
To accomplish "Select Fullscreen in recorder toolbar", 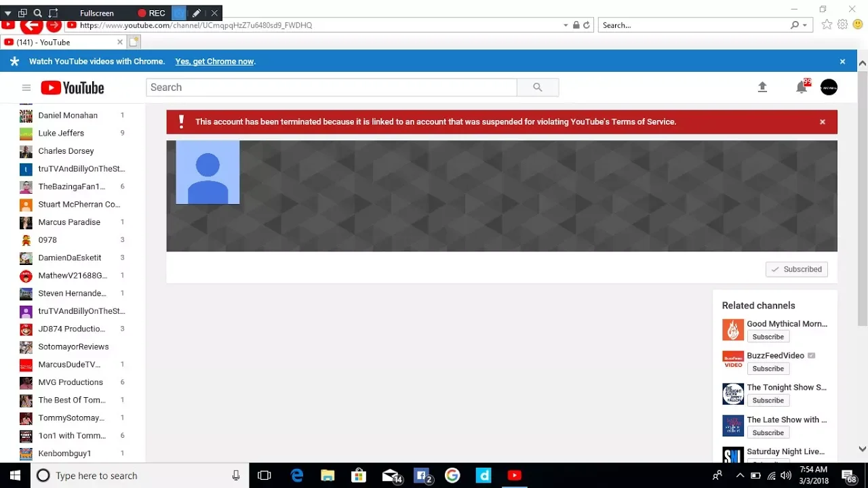I will click(97, 13).
